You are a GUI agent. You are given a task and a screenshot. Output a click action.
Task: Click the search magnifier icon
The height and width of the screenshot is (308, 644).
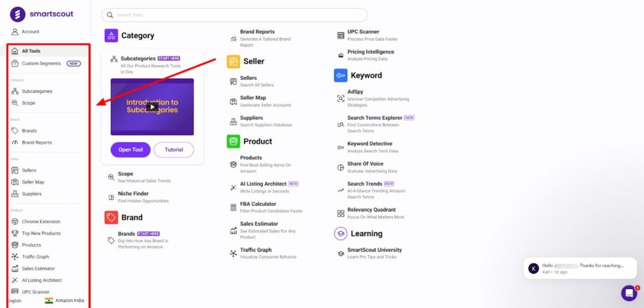pos(109,15)
